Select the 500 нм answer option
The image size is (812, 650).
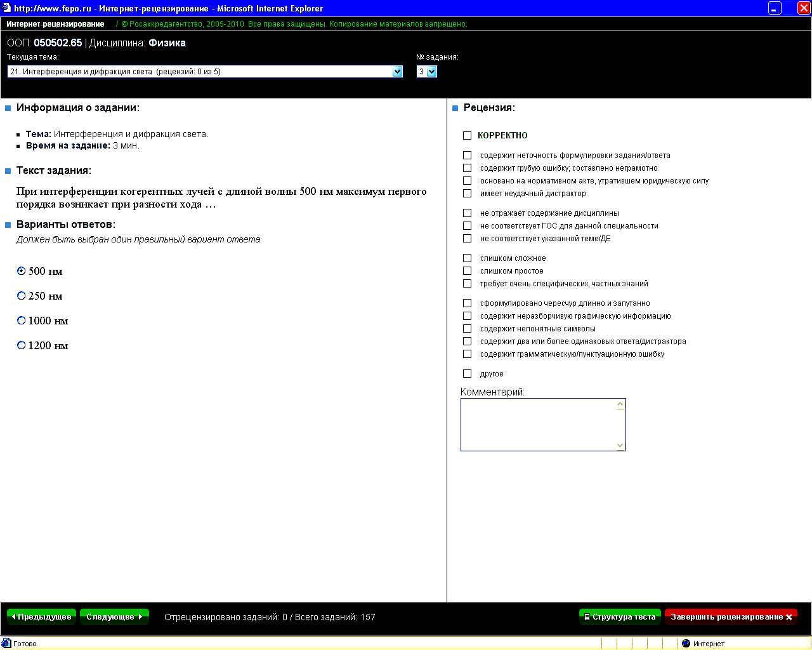pyautogui.click(x=22, y=271)
